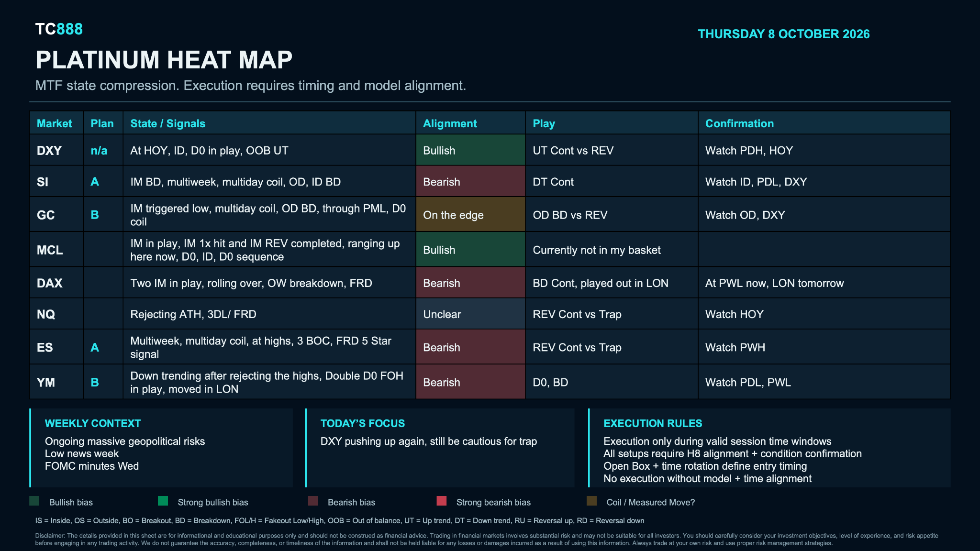Click the Plan column header
Screen dimensions: 980x551
pyautogui.click(x=102, y=123)
